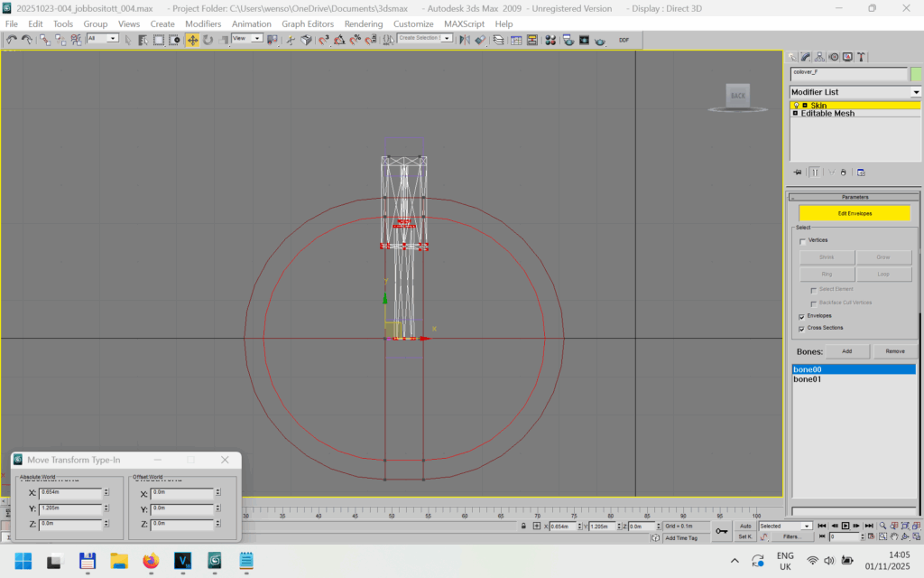Open the Utilities hammer panel tab
This screenshot has height=578, width=924.
tap(860, 57)
